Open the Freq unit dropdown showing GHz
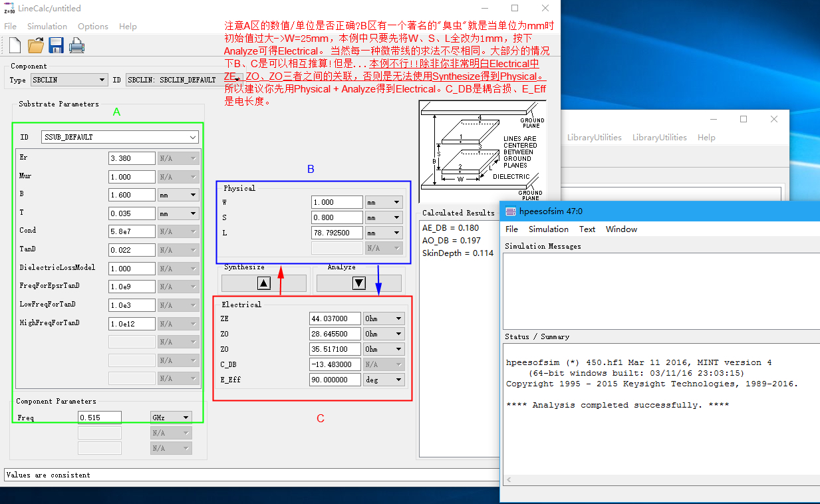 (x=171, y=418)
